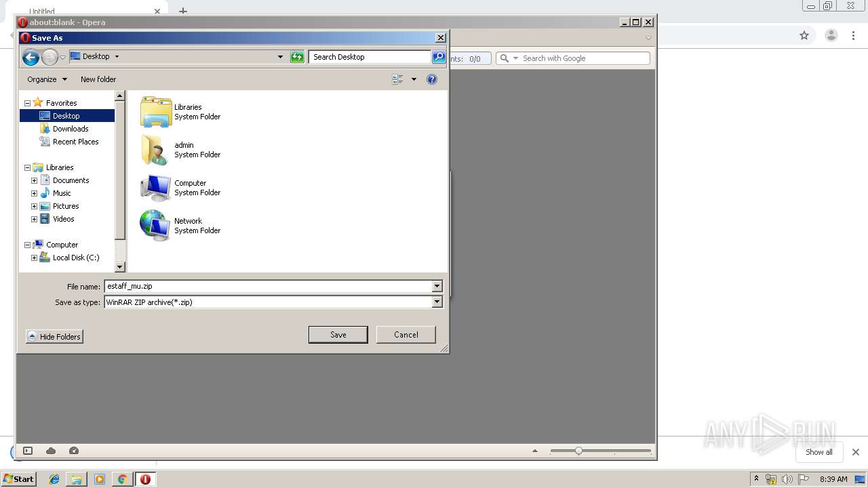This screenshot has width=868, height=488.
Task: Change view using the views icon
Action: point(397,79)
